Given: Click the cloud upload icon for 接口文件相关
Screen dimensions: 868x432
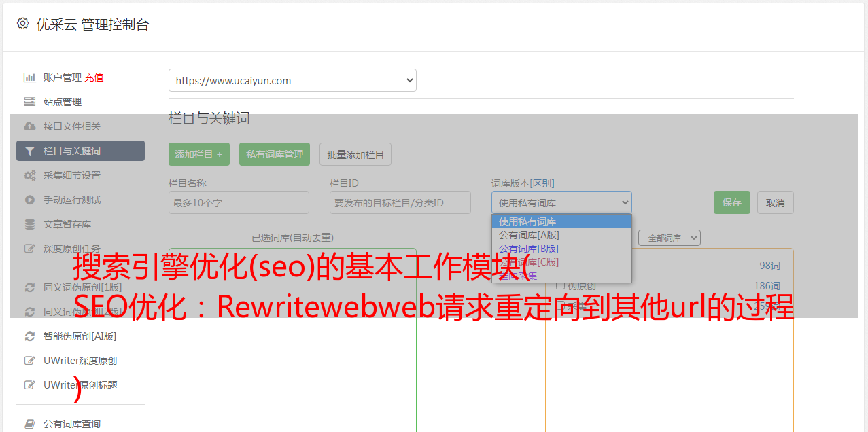Looking at the screenshot, I should pos(29,126).
